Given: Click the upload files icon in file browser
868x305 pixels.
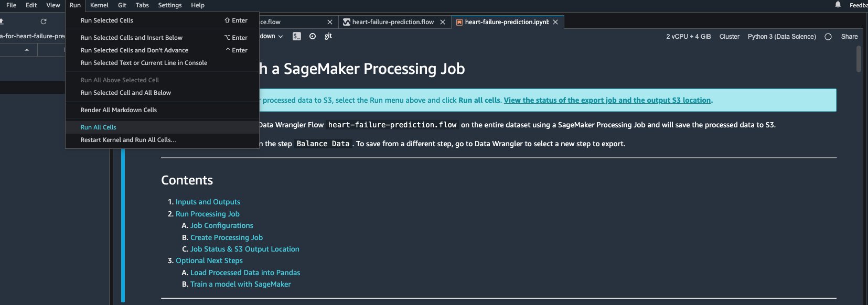Looking at the screenshot, I should tap(2, 21).
